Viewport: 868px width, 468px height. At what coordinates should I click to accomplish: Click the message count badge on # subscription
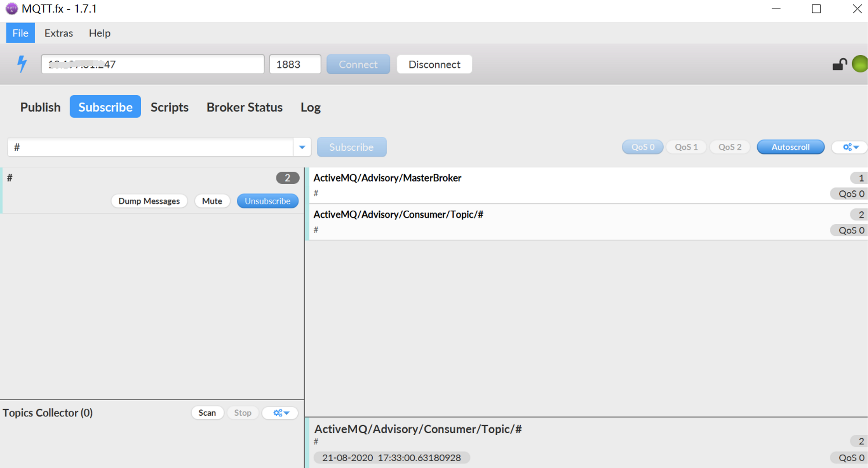(x=288, y=178)
